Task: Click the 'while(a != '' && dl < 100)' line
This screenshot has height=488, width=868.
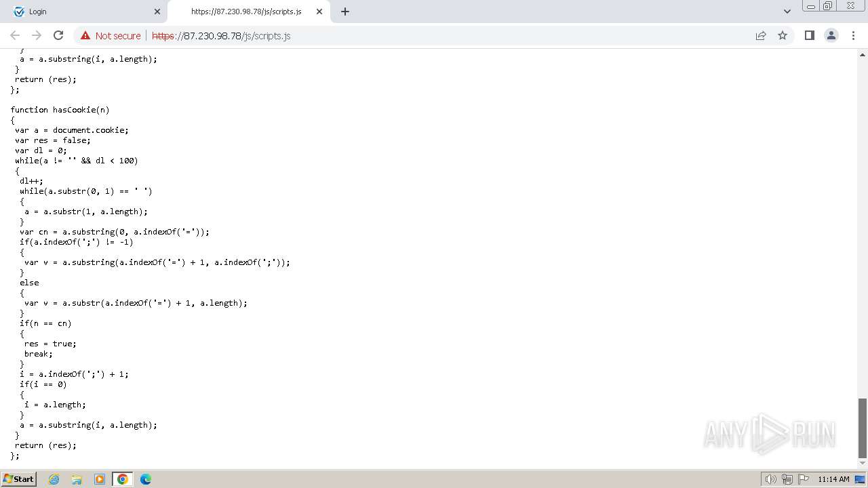Action: pos(77,161)
